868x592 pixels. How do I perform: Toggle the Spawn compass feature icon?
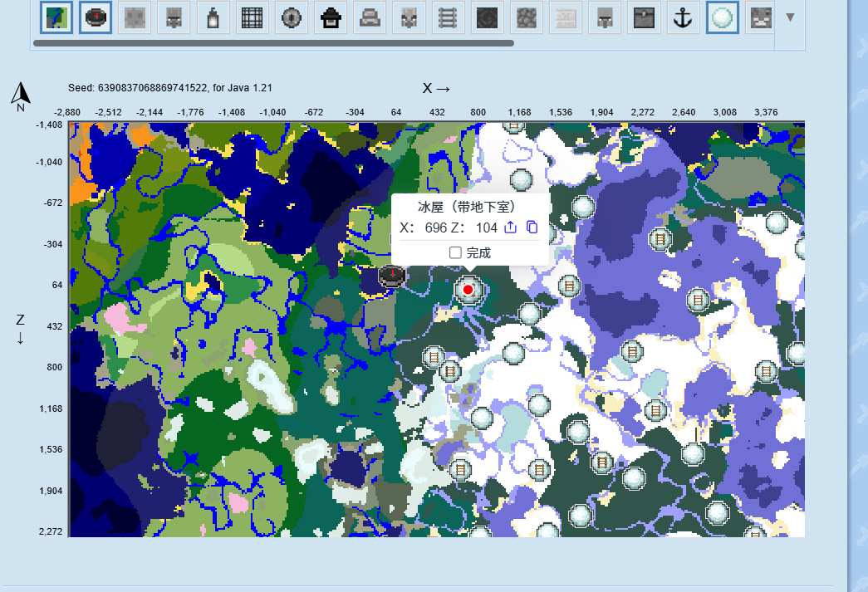click(96, 17)
